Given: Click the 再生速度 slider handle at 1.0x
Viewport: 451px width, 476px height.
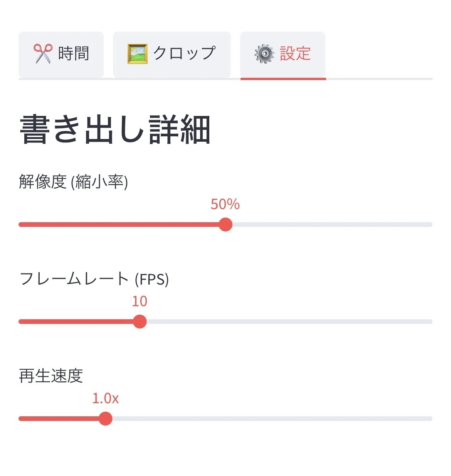Looking at the screenshot, I should pos(105,419).
